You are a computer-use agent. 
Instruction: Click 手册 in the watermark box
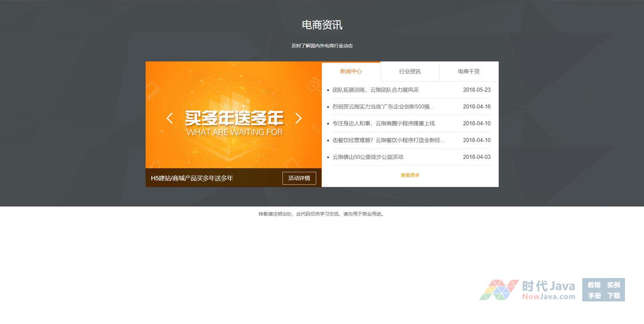coord(594,296)
